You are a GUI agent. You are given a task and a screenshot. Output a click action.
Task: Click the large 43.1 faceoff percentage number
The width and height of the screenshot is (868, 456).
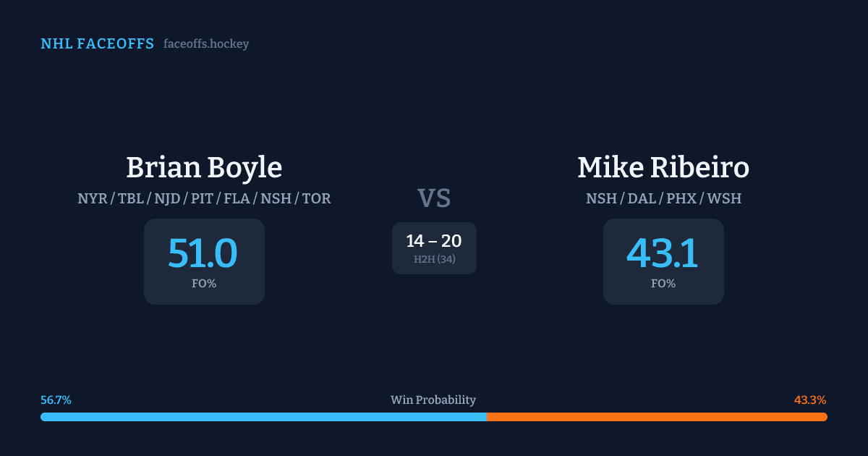pyautogui.click(x=663, y=253)
